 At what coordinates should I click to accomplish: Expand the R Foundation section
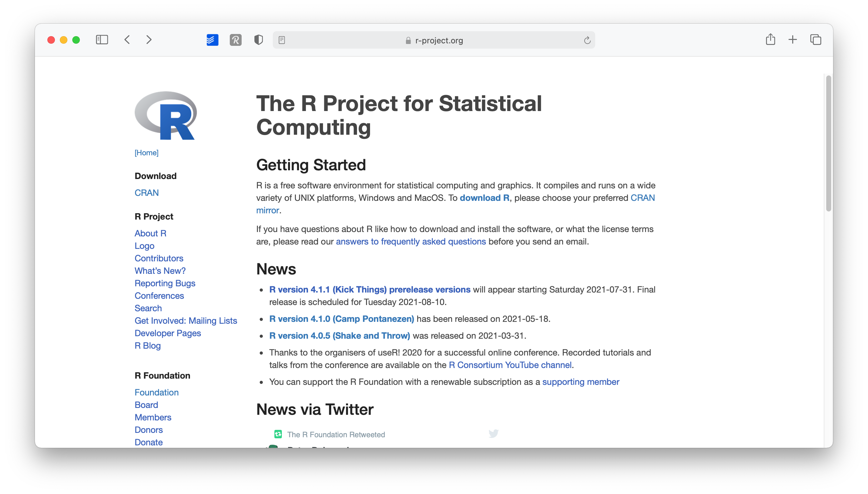coord(162,375)
